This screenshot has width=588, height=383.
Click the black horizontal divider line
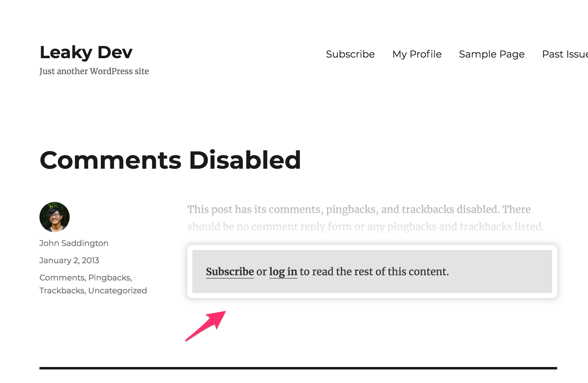coord(298,368)
